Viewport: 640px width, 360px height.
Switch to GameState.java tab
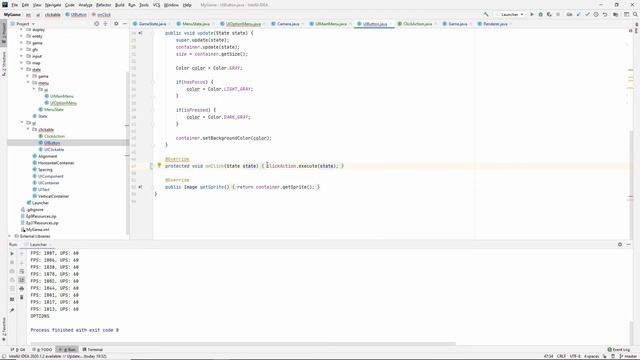pyautogui.click(x=152, y=24)
